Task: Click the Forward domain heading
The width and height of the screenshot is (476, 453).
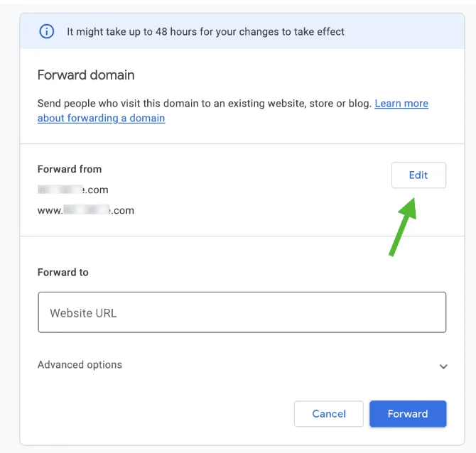Action: (86, 75)
